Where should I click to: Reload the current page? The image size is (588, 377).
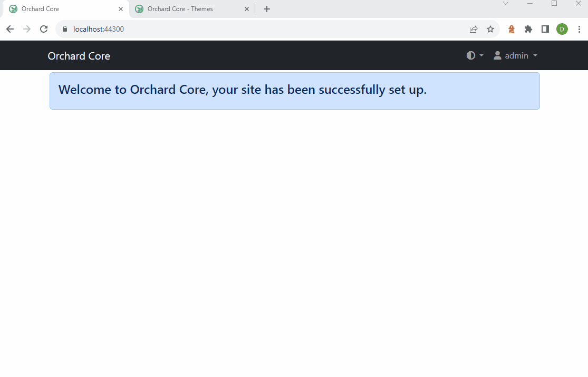[44, 29]
